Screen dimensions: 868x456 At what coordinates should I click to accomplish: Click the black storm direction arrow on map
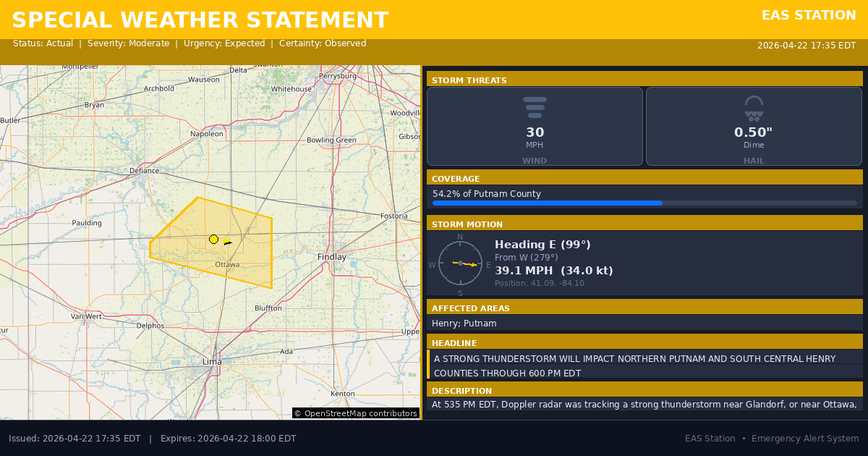tap(228, 243)
